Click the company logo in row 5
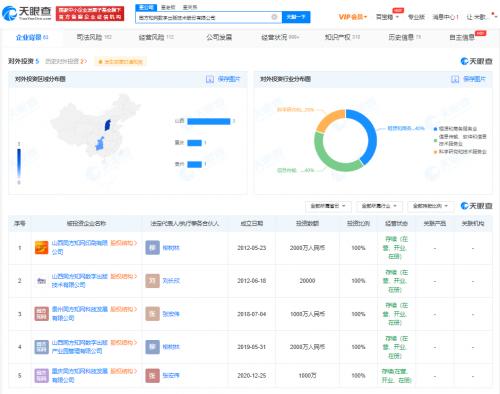Screen dimensions: 500x394 pyautogui.click(x=42, y=376)
